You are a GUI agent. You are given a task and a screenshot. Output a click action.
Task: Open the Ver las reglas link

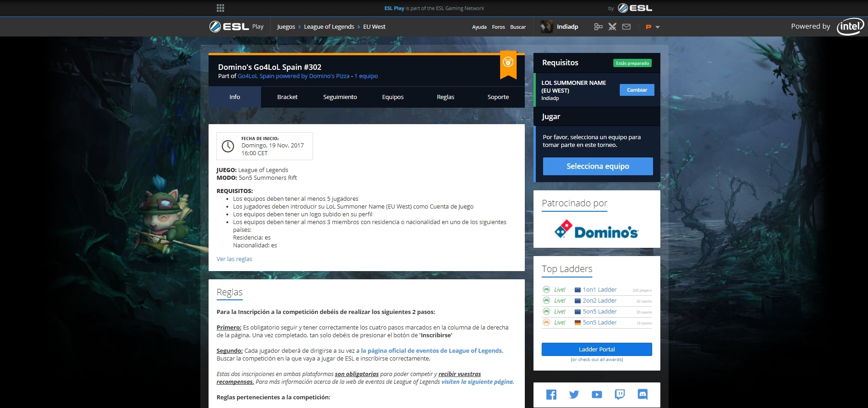click(234, 259)
